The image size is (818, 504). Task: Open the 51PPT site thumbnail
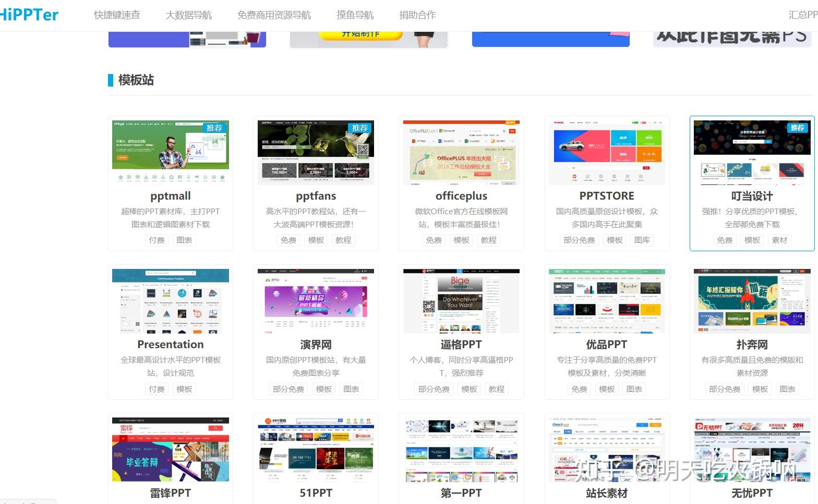316,449
